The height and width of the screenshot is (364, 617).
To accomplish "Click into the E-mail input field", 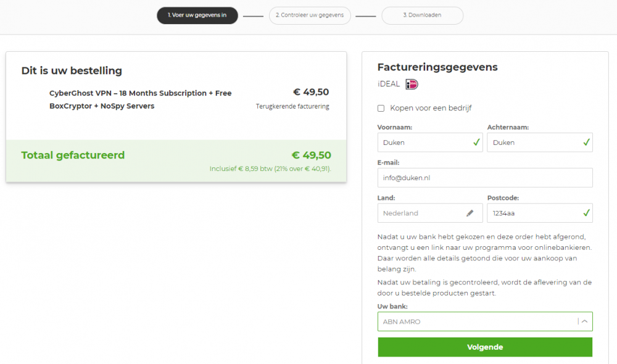I will [484, 178].
